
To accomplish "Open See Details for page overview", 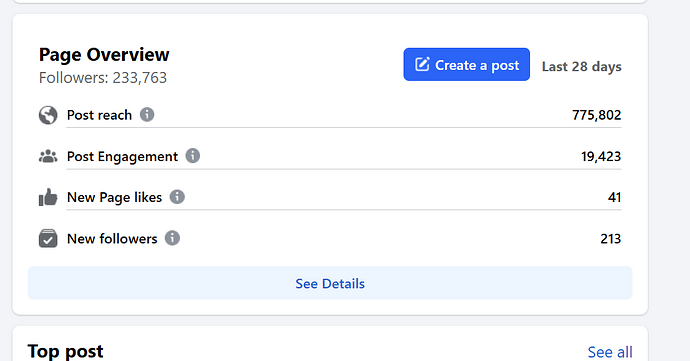I will coord(330,283).
